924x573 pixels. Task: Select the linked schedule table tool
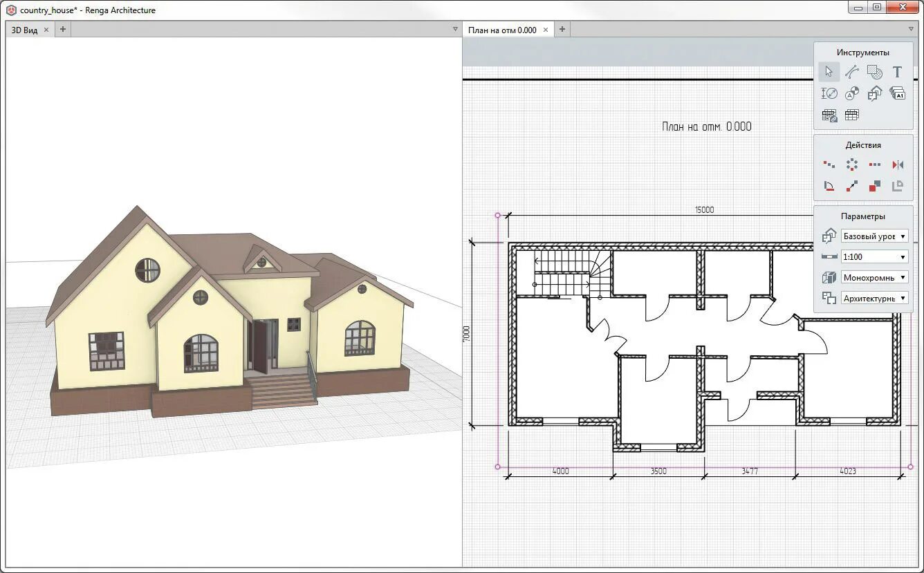[x=829, y=115]
